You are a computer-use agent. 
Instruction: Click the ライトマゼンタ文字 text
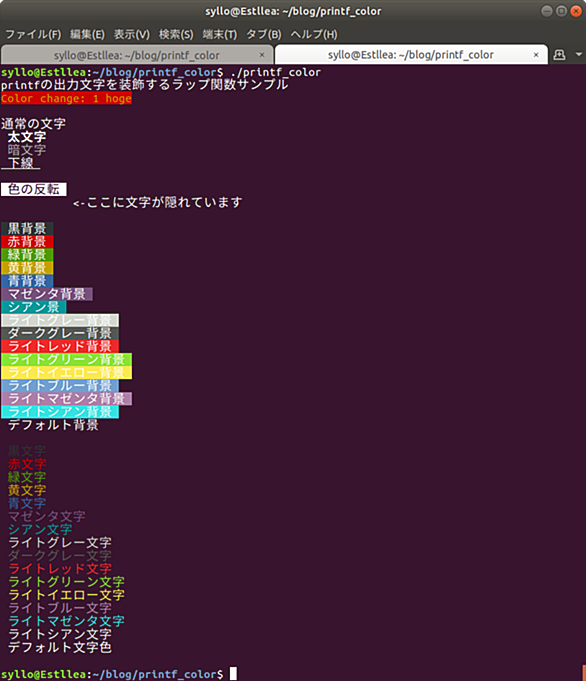tap(66, 621)
